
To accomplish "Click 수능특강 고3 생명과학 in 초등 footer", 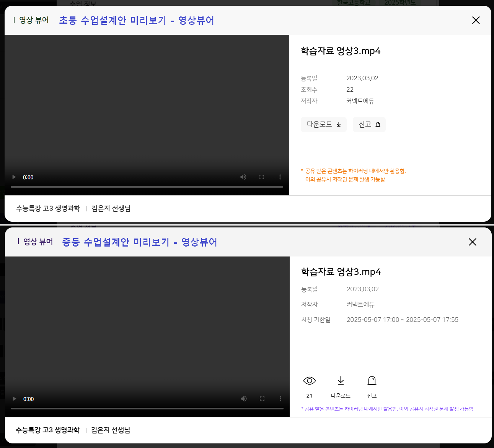I will pyautogui.click(x=48, y=208).
